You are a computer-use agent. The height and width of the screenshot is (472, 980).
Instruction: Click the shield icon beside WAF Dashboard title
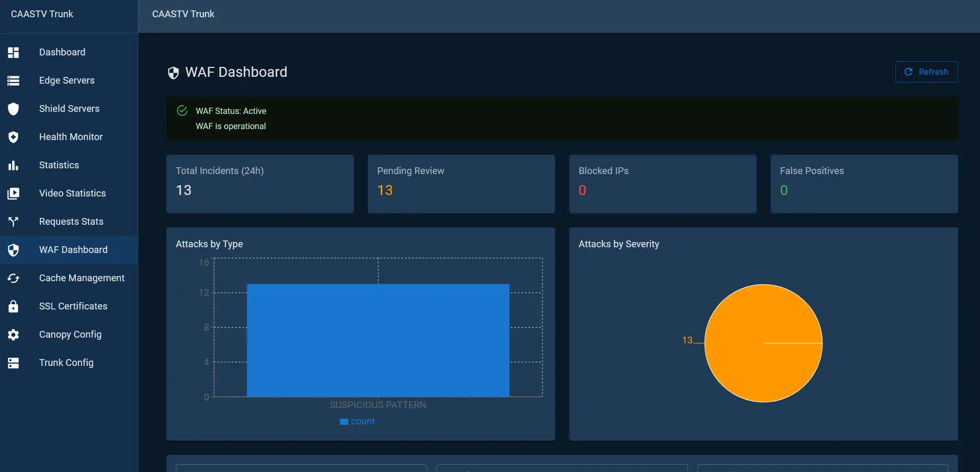[173, 73]
